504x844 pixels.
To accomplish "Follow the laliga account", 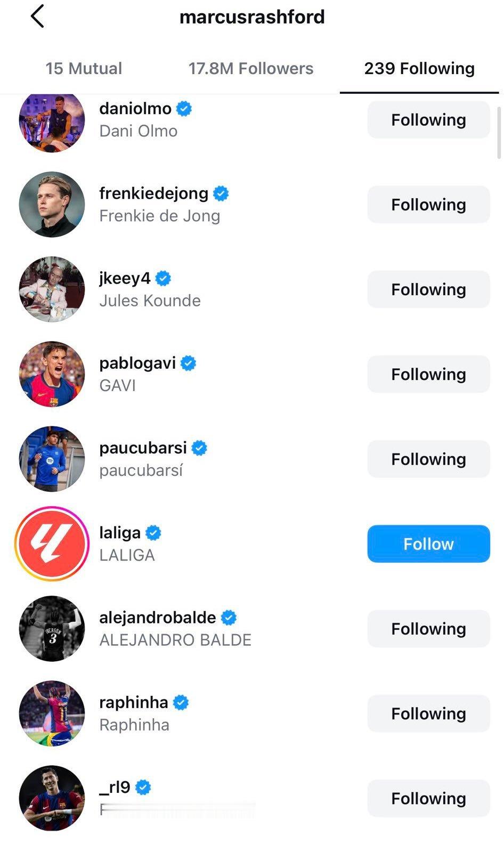I will 428,543.
